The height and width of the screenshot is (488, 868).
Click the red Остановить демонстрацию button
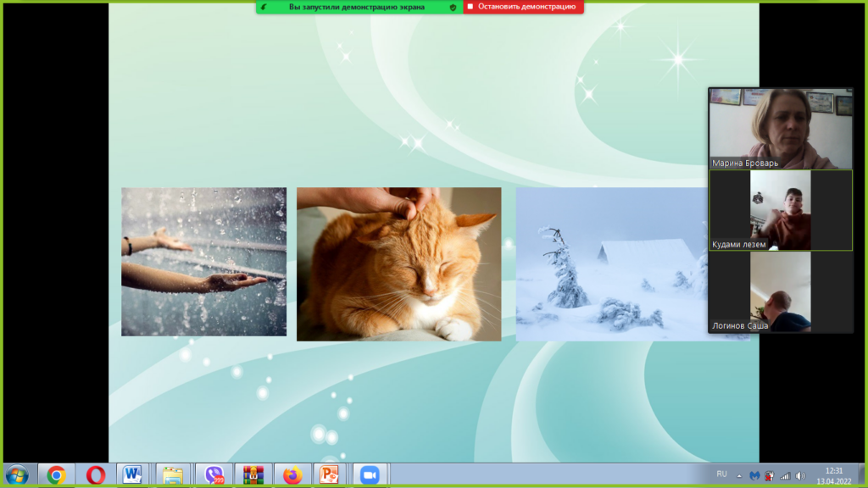pos(523,7)
